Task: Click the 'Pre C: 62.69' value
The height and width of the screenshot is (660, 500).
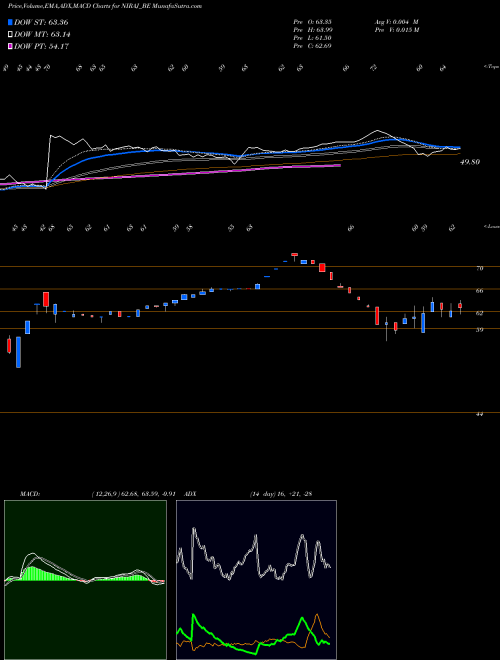Action: click(x=312, y=46)
